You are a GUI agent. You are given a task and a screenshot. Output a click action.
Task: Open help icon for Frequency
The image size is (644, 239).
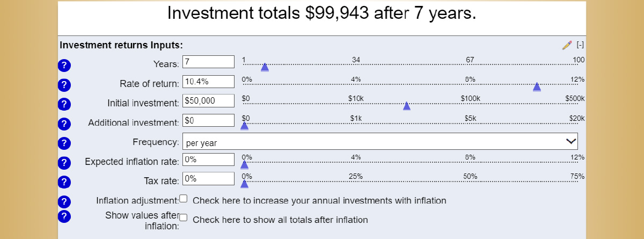point(64,143)
